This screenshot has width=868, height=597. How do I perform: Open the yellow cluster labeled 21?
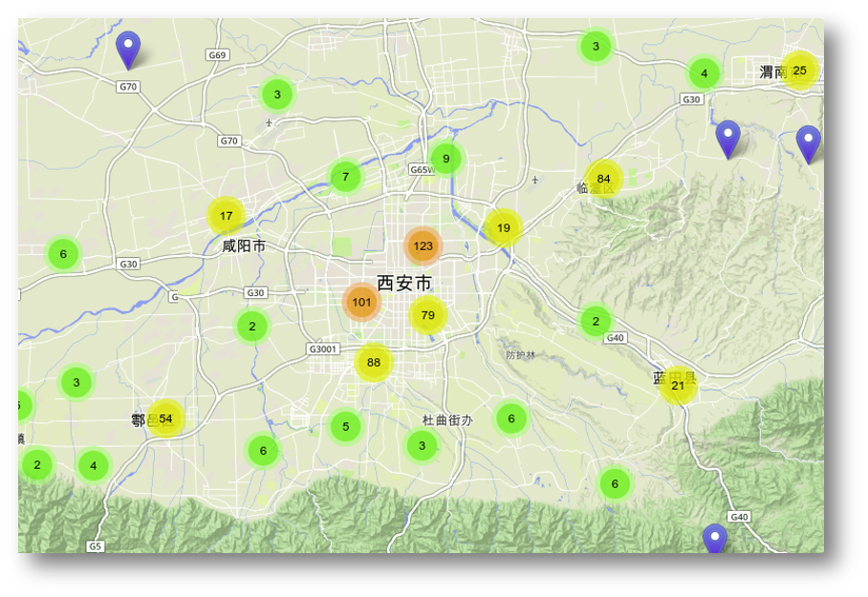tap(678, 386)
